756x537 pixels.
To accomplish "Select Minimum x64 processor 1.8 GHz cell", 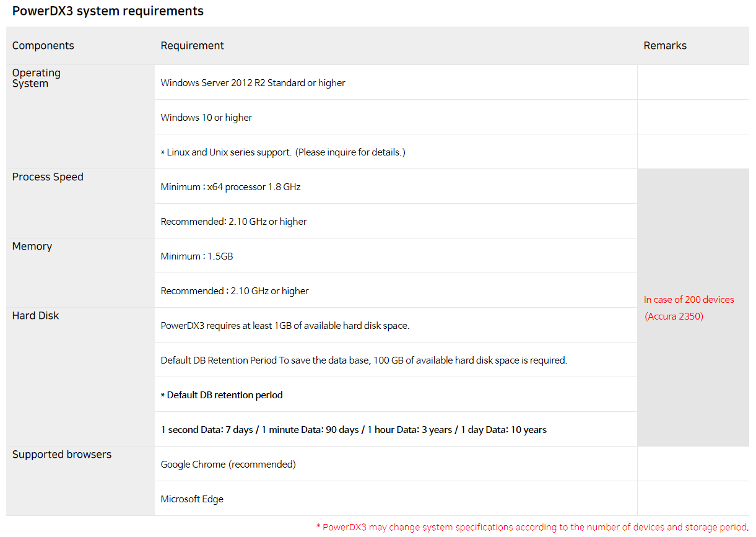I will point(230,187).
